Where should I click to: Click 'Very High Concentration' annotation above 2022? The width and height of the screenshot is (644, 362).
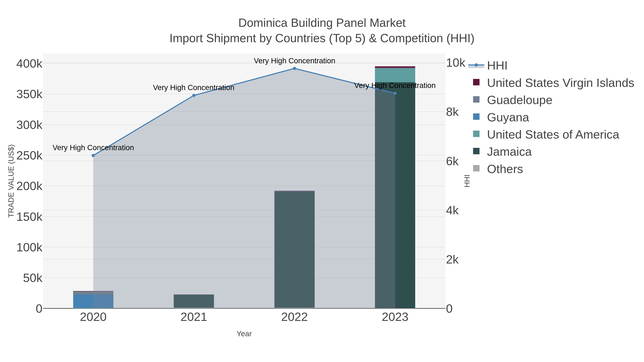point(294,61)
